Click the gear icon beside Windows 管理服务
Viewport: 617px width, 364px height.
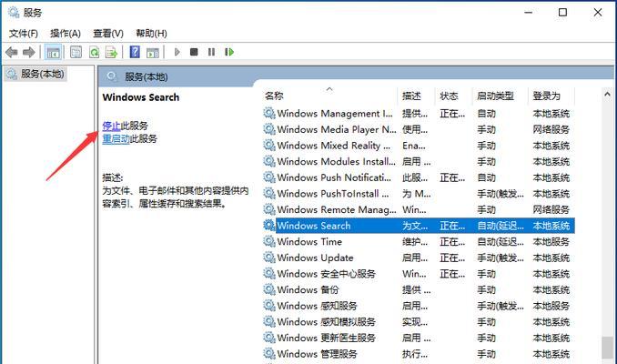[269, 353]
